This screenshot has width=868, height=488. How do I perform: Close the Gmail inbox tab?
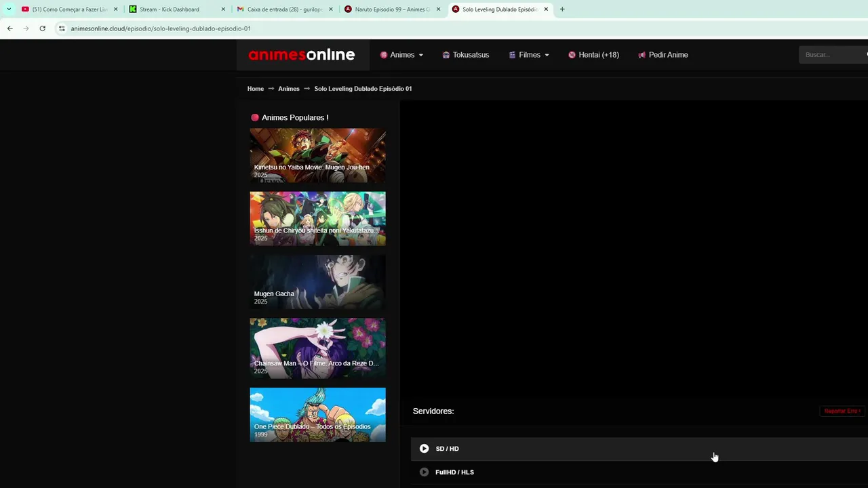331,9
